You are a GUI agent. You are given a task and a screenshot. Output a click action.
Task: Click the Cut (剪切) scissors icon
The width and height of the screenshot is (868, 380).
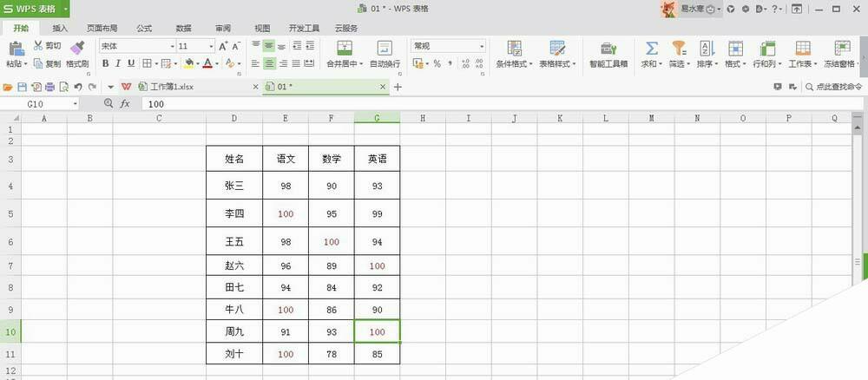tap(38, 46)
